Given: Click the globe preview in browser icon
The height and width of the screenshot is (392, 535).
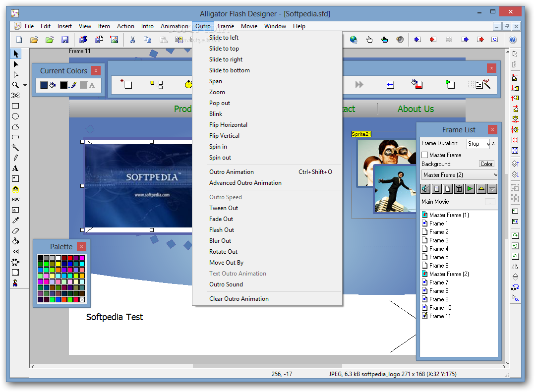Looking at the screenshot, I should (354, 40).
